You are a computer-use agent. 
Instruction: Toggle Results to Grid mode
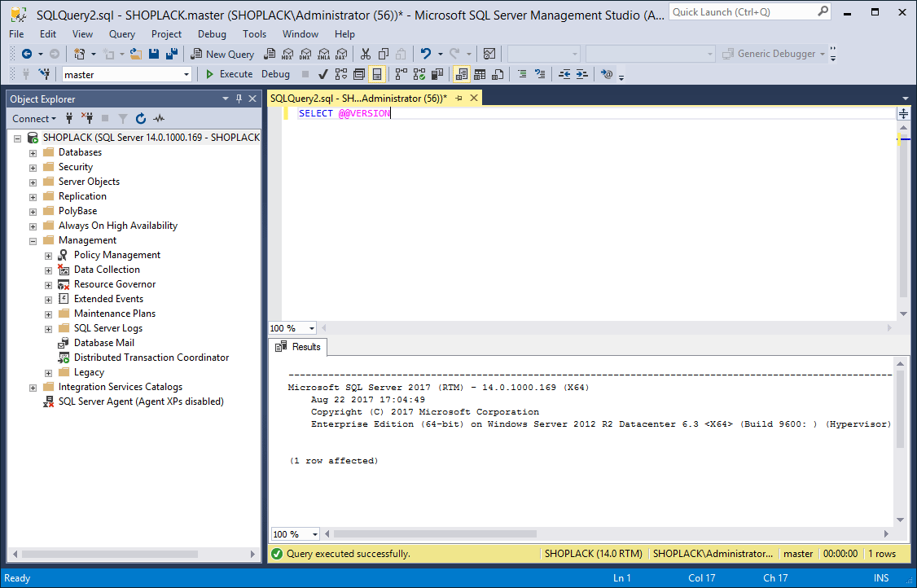coord(480,74)
